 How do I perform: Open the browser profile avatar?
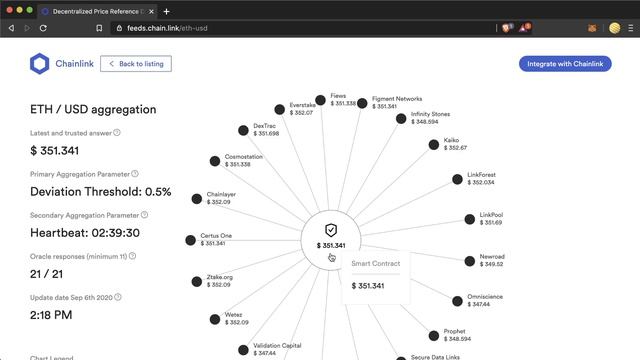615,28
